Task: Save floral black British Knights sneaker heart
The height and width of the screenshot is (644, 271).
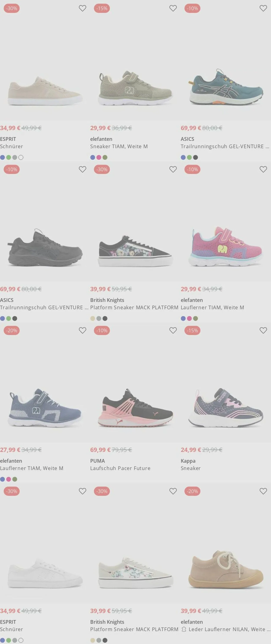Action: (x=173, y=169)
